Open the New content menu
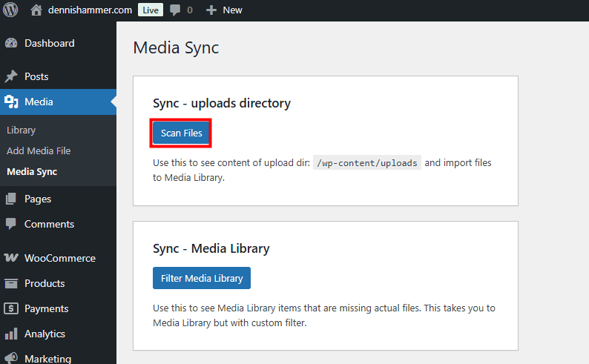Image resolution: width=589 pixels, height=364 pixels. click(232, 10)
